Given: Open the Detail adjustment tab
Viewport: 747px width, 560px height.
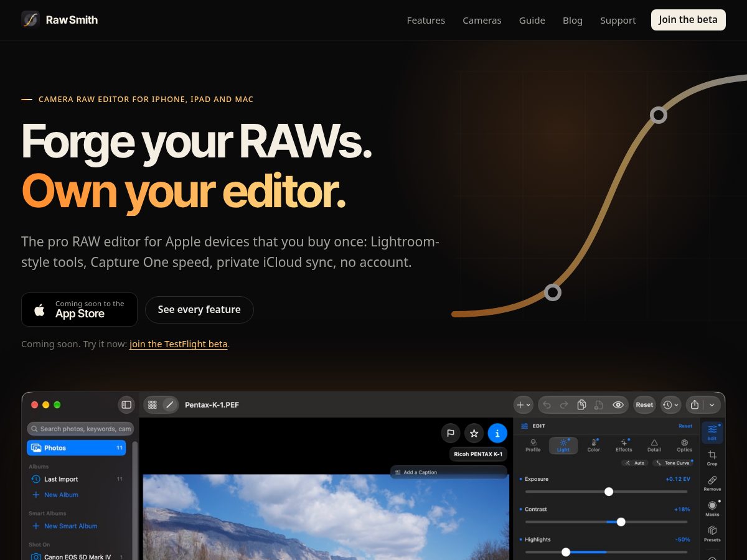Looking at the screenshot, I should coord(654,446).
